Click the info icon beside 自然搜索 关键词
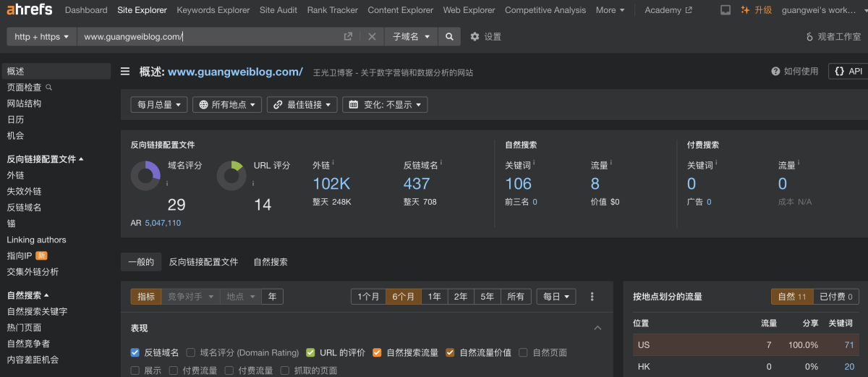This screenshot has width=868, height=377. 535,164
